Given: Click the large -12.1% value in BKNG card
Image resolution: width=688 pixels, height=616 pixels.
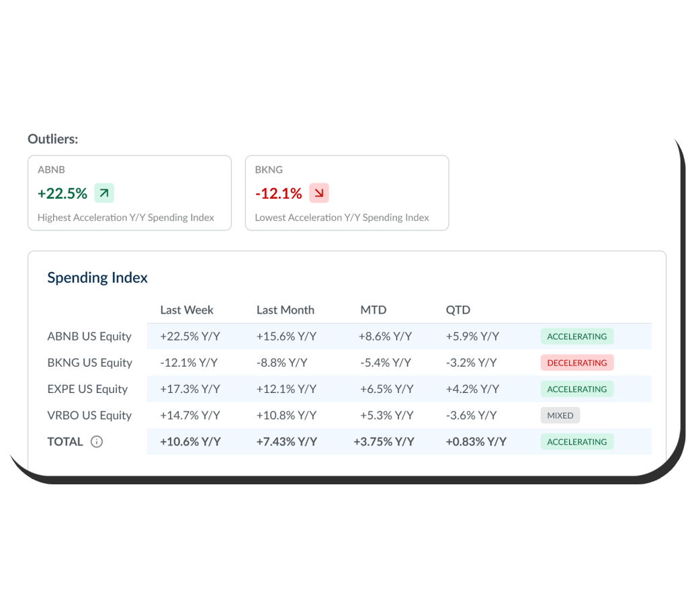Looking at the screenshot, I should tap(279, 193).
